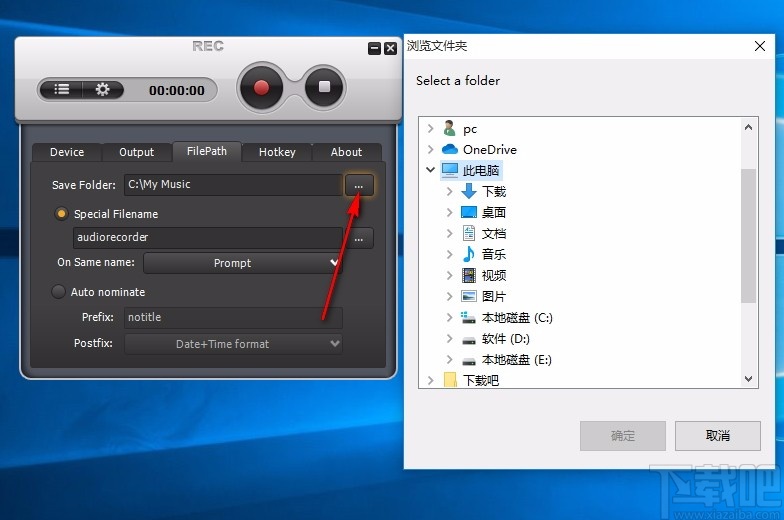
Task: Click the folder tree scroll up arrow
Action: [748, 127]
